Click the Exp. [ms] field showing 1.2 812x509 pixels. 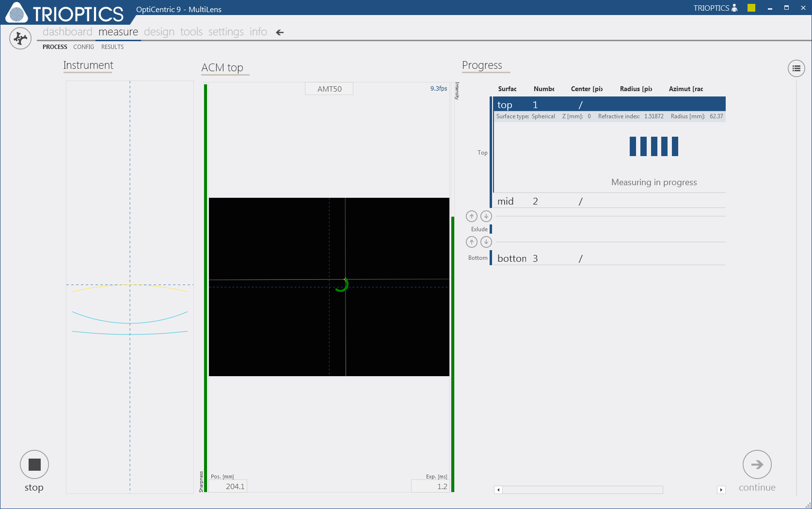click(x=430, y=486)
